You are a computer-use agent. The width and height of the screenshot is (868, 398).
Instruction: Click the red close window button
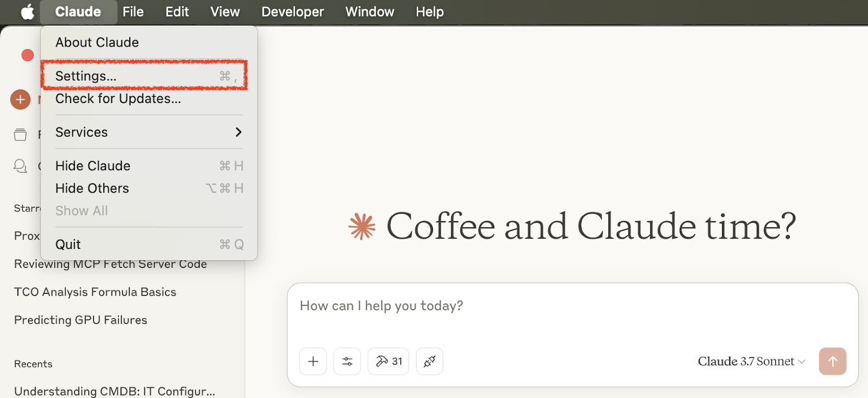(28, 55)
